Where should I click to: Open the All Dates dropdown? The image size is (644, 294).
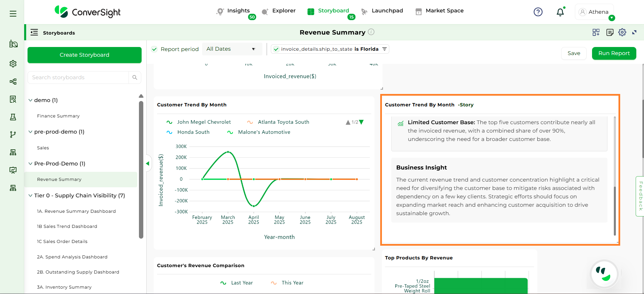231,49
